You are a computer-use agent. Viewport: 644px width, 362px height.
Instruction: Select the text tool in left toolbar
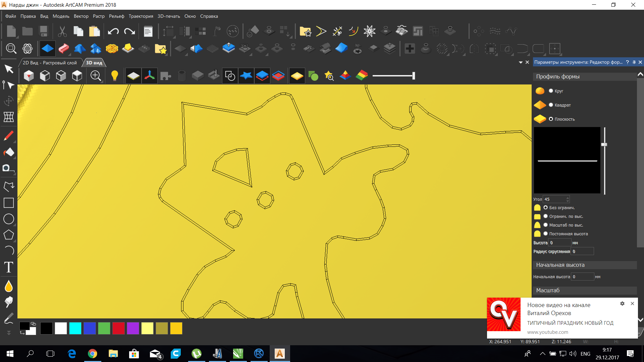pos(9,267)
